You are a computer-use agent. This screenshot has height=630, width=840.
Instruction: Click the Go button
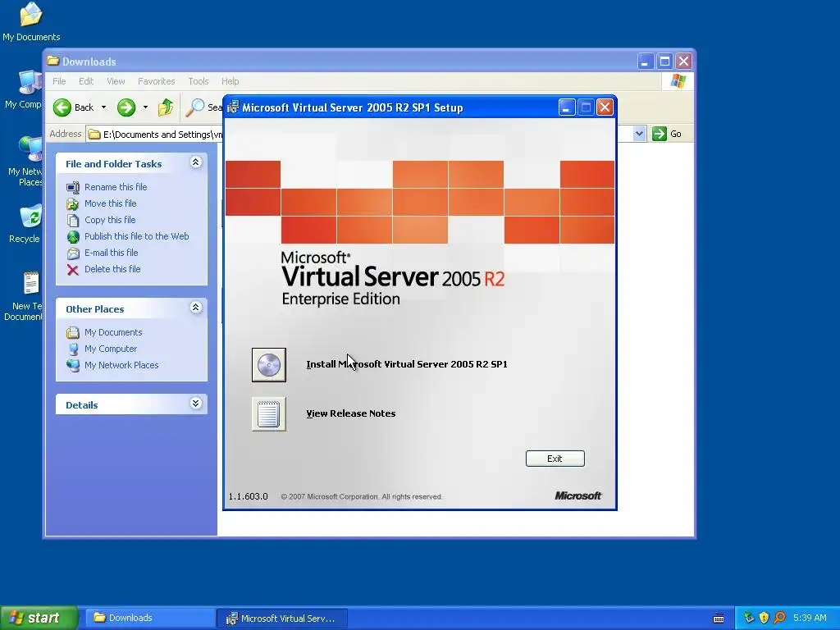point(668,134)
